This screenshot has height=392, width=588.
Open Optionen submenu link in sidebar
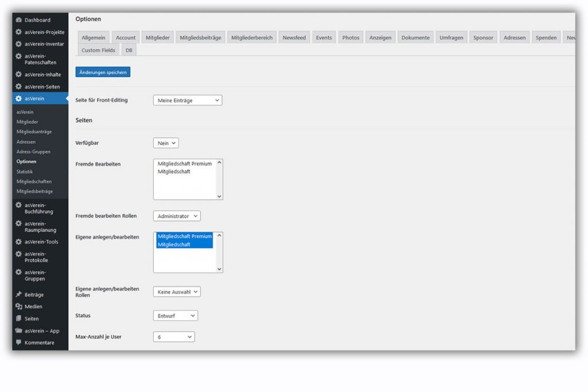pos(26,161)
